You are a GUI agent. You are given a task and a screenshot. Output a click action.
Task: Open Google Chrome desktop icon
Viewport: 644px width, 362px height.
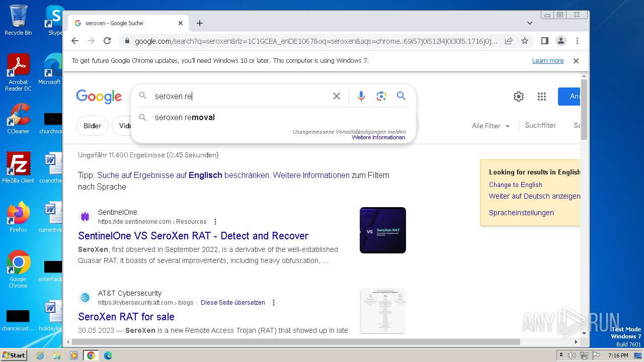pyautogui.click(x=18, y=269)
